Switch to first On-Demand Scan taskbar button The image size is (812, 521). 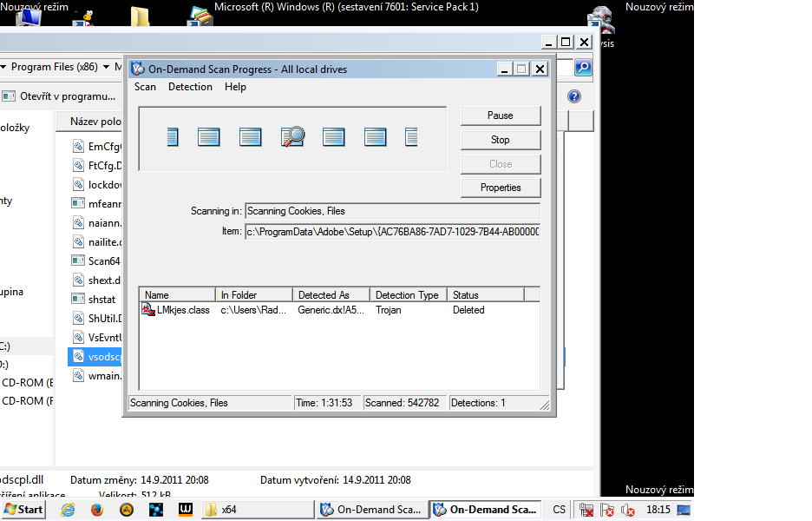(372, 510)
